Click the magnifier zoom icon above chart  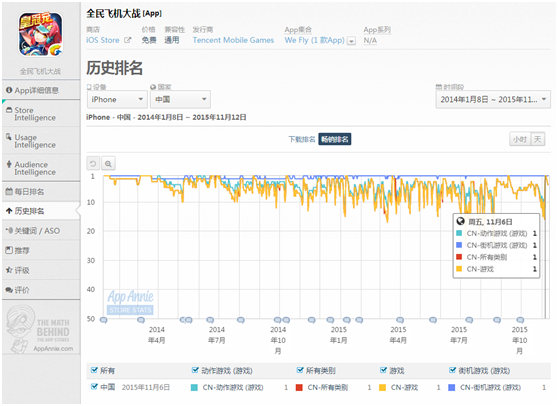108,164
